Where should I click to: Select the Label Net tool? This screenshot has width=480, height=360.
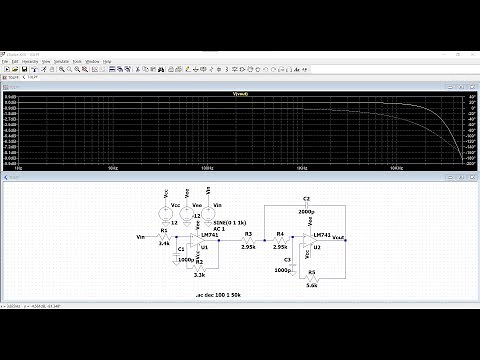203,69
